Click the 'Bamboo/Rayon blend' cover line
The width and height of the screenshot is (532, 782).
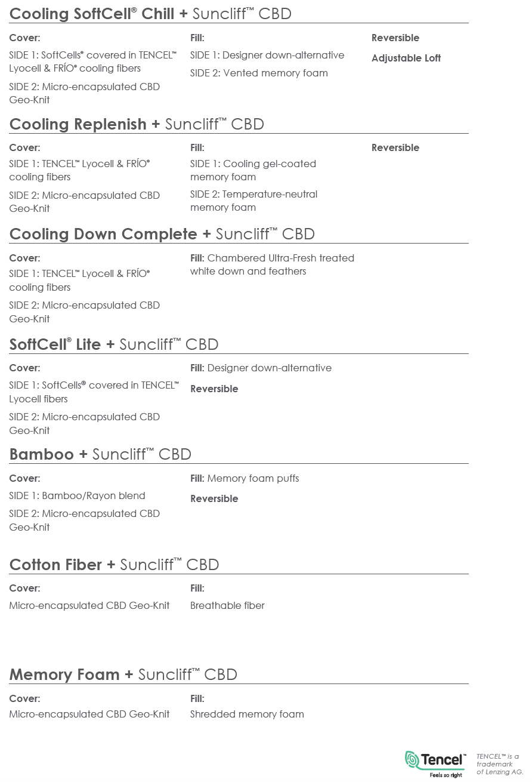pos(77,496)
